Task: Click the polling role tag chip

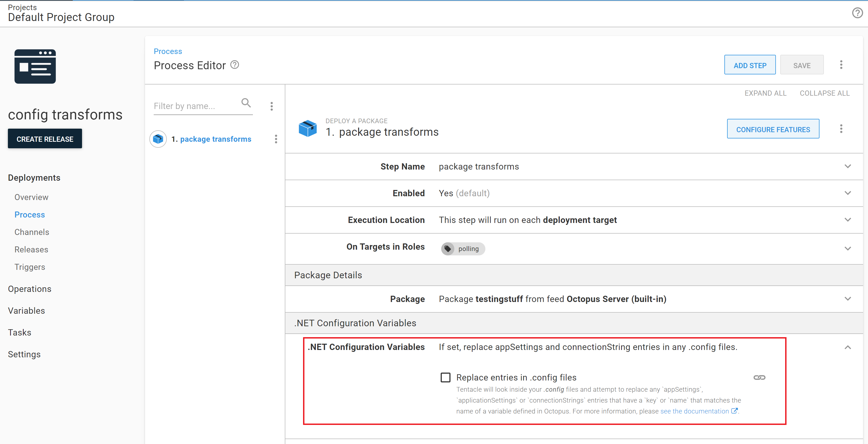Action: coord(463,249)
